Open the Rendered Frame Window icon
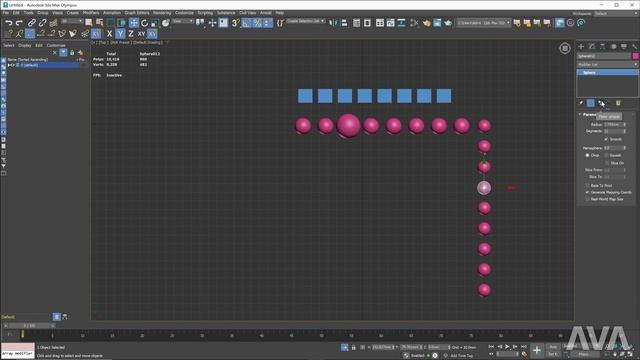 click(437, 23)
